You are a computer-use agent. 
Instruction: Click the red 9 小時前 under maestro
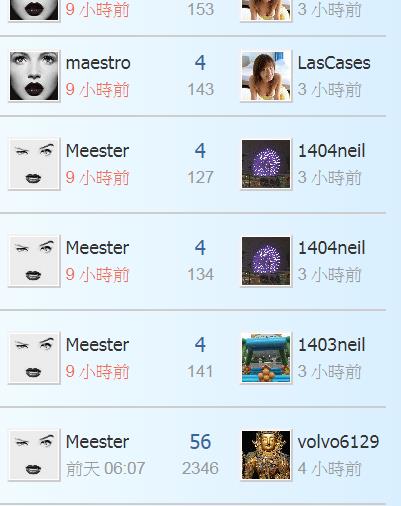97,90
